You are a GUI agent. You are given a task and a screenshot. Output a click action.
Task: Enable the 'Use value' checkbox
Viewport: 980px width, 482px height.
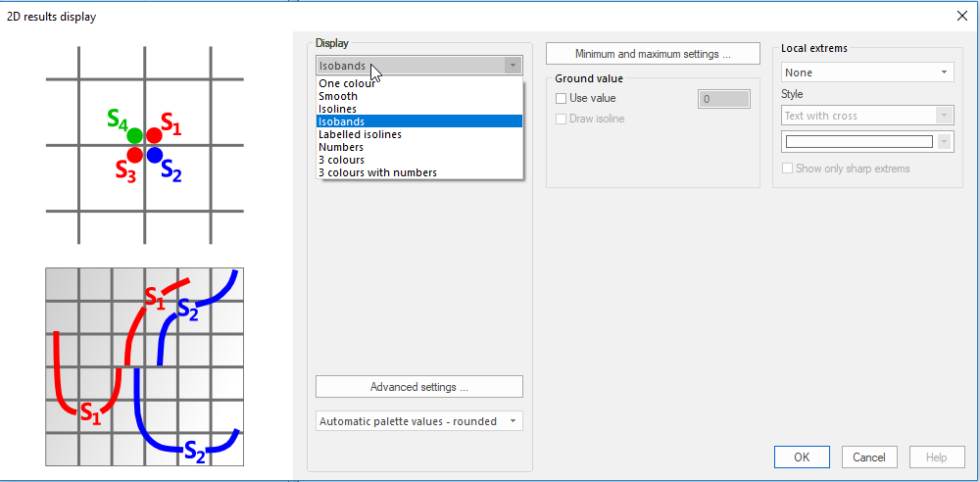[x=561, y=98]
